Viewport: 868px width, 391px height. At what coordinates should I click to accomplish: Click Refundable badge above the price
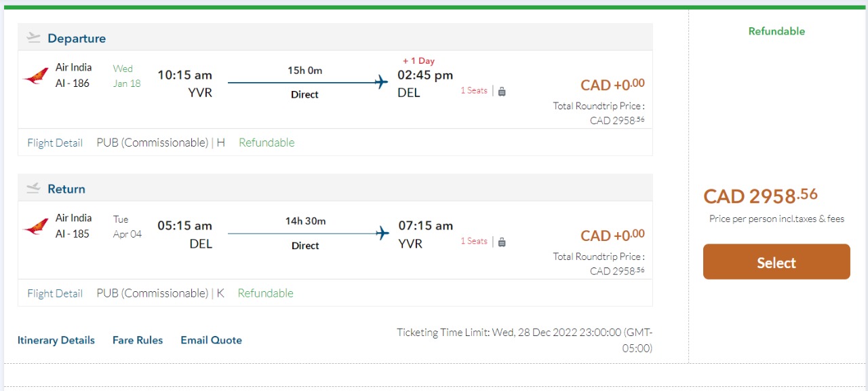coord(776,31)
